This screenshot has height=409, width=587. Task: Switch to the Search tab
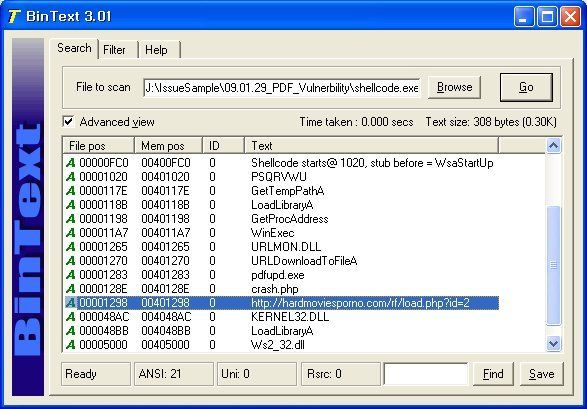point(74,48)
